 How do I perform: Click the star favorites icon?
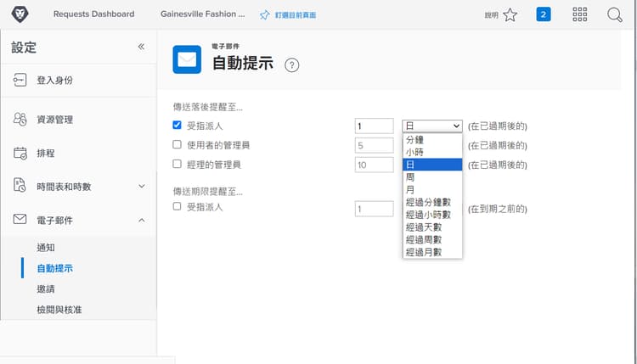(x=510, y=15)
